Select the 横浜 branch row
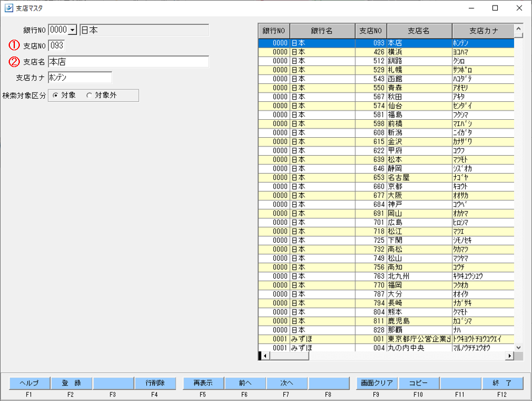The width and height of the screenshot is (532, 401). [x=386, y=52]
